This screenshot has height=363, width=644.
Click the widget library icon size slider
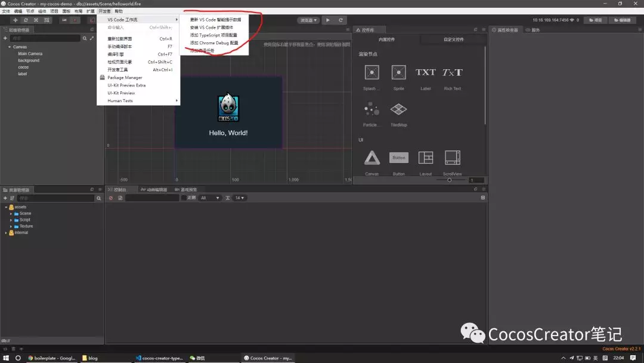451,180
